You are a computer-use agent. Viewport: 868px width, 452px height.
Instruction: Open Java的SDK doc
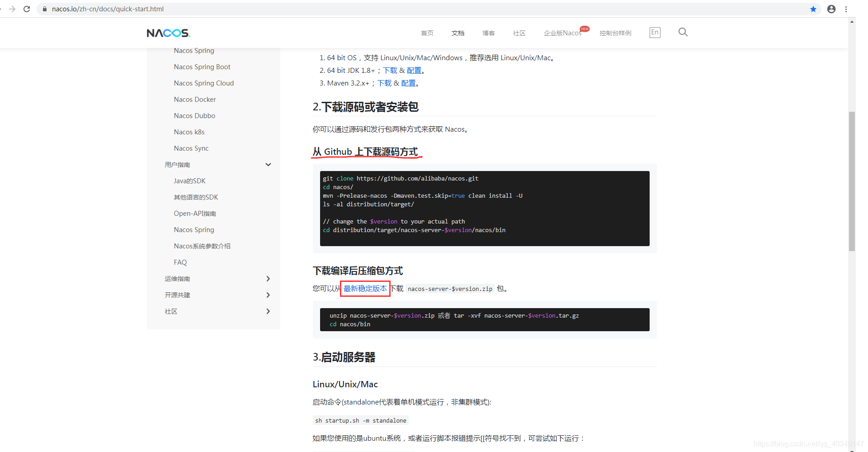(189, 181)
